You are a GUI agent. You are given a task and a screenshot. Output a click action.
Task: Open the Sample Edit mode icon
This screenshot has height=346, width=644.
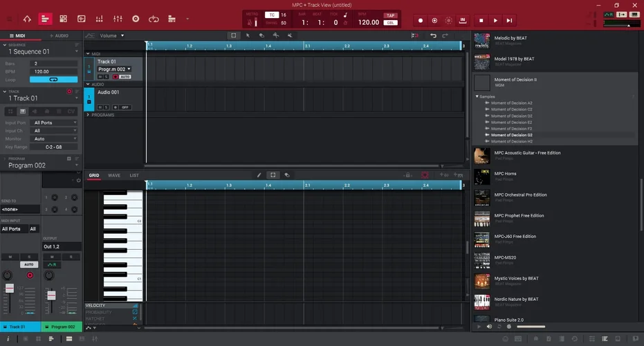[82, 19]
